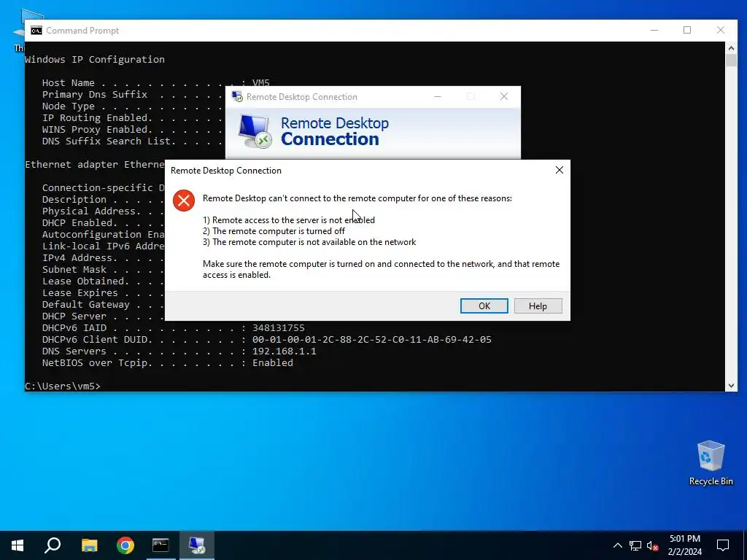The height and width of the screenshot is (560, 747).
Task: Minimize the Remote Desktop Connection window
Action: pos(438,97)
